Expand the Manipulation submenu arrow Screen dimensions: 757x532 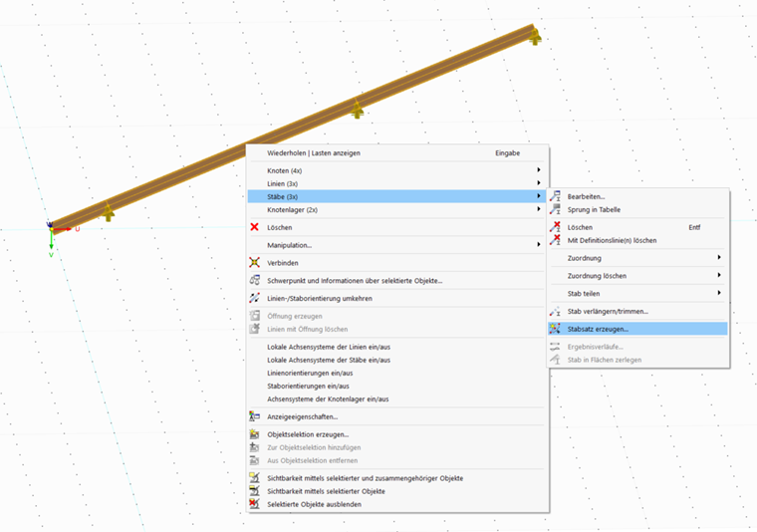tap(538, 245)
